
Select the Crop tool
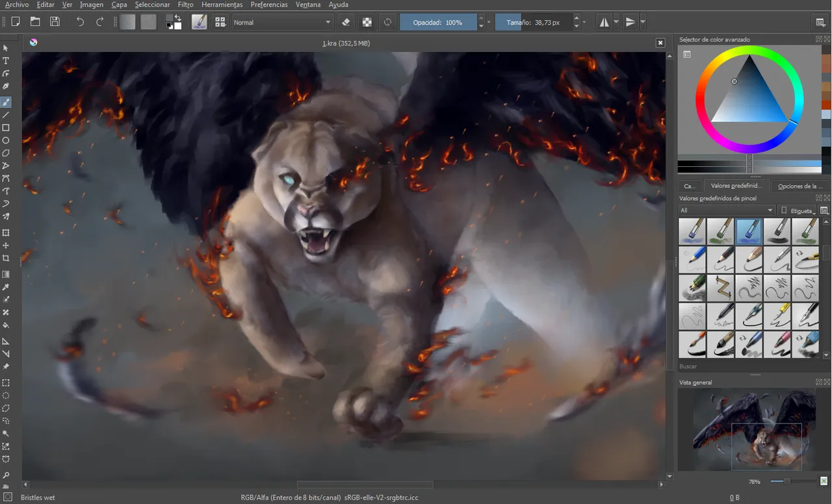6,258
